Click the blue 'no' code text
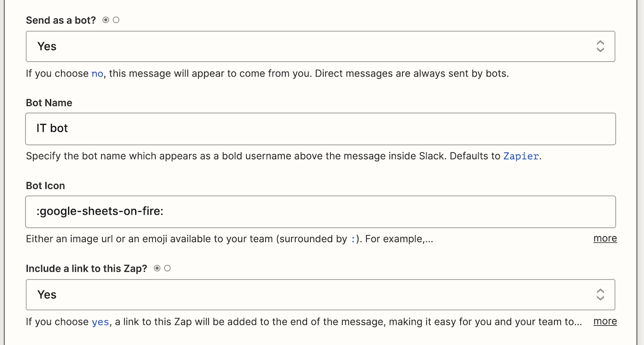The width and height of the screenshot is (644, 345). coord(97,74)
